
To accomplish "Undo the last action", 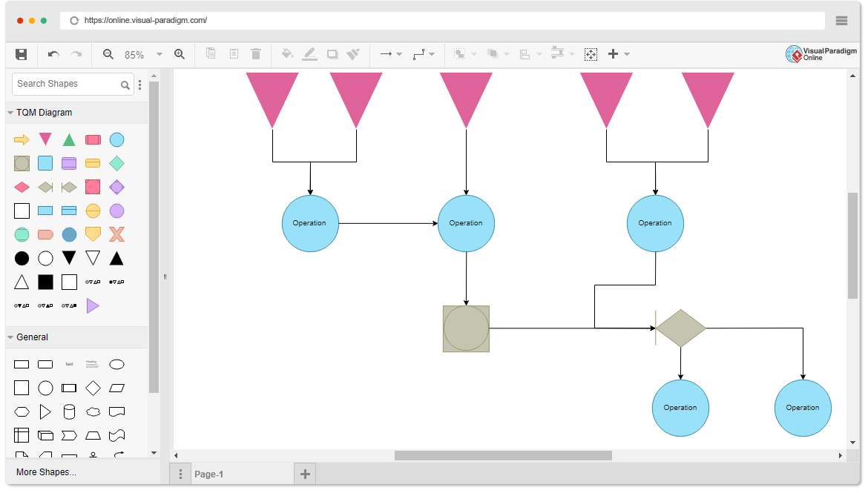I will (53, 54).
